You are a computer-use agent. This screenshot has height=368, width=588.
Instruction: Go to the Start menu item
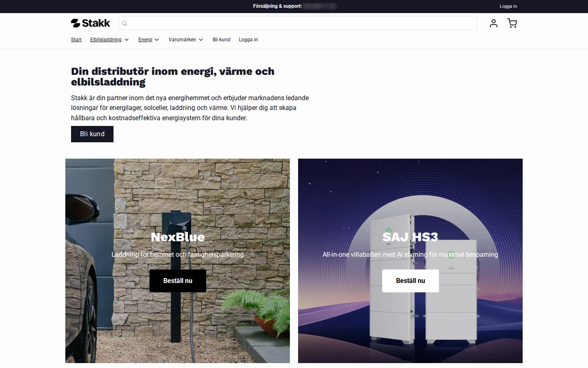(x=76, y=40)
